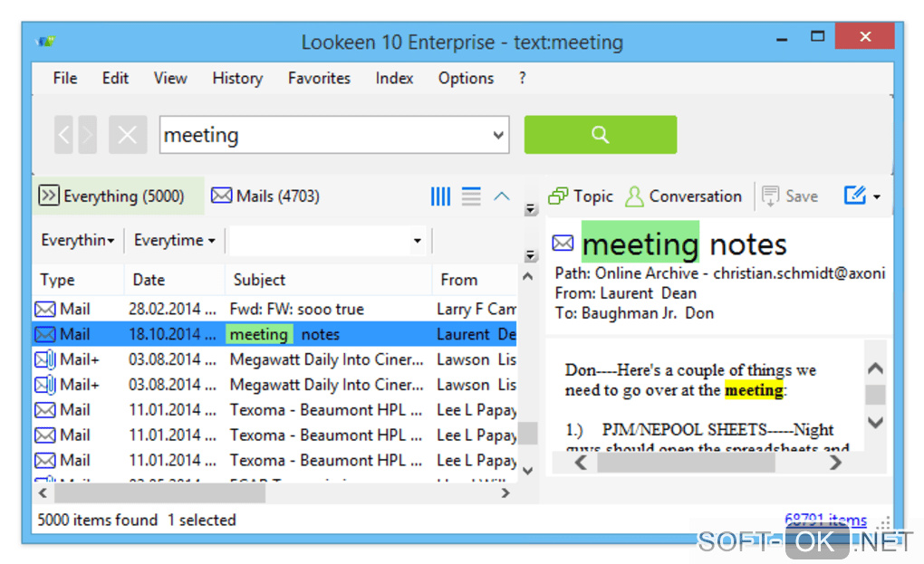Open the tab bar overflow arrow
The width and height of the screenshot is (924, 564).
530,209
